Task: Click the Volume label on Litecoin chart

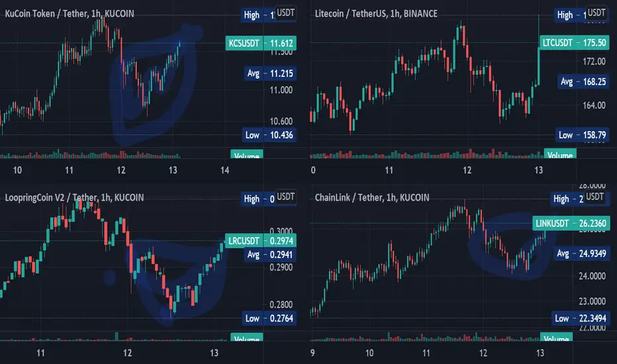Action: (x=560, y=154)
